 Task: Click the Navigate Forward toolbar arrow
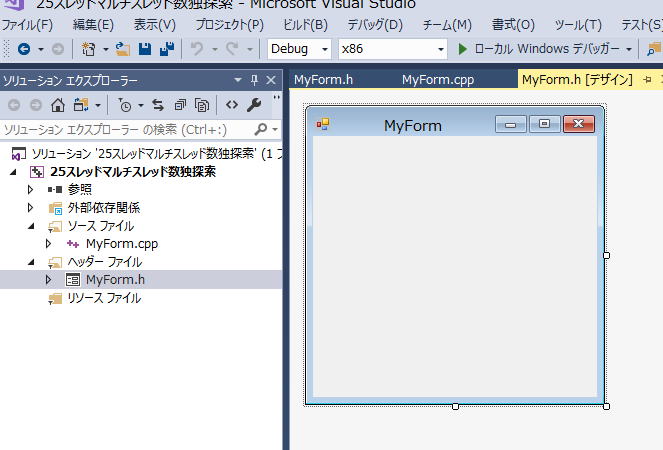point(58,49)
